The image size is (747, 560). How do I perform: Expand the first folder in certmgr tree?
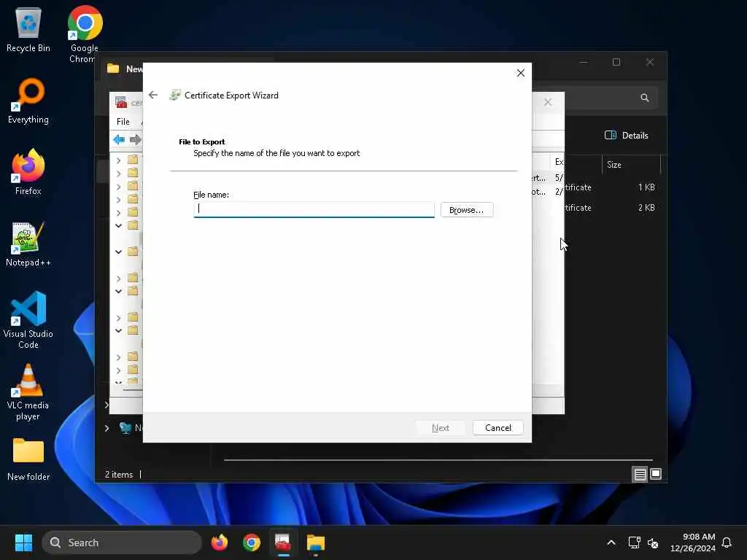coord(119,160)
